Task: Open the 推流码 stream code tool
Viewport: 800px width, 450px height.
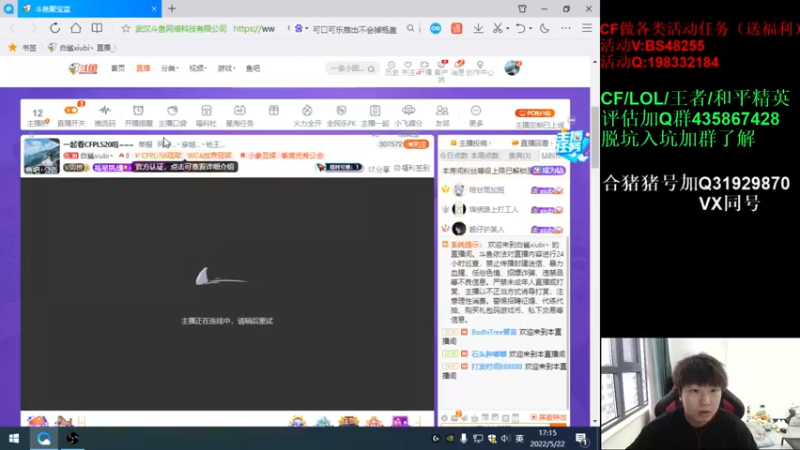Action: point(105,116)
